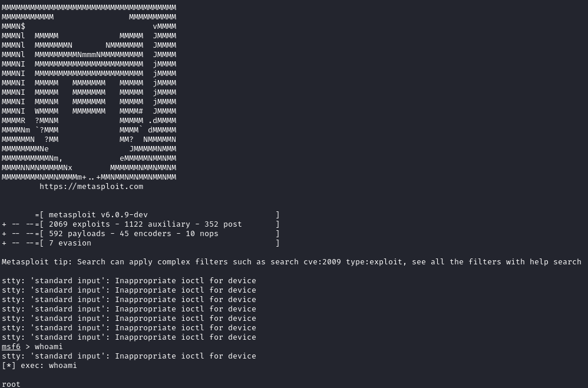Click the stty error directly under the whoami prompt
Screen dimensions: 588x388
(x=129, y=356)
